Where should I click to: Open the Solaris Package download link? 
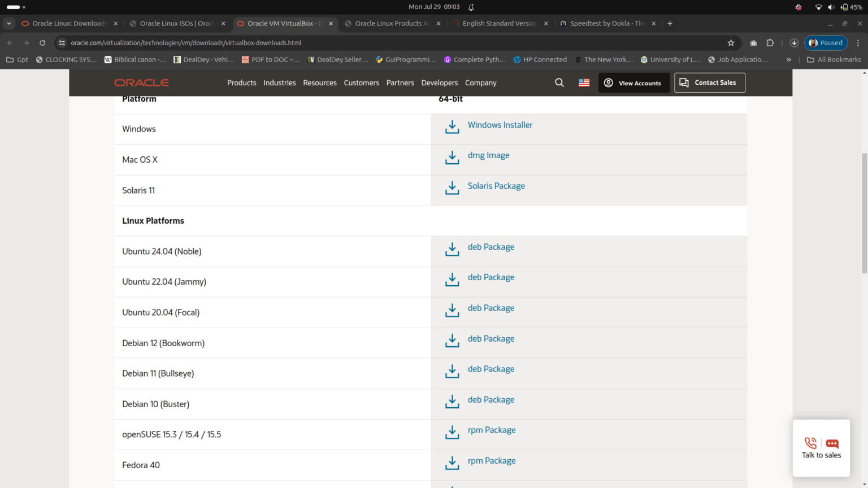point(496,185)
